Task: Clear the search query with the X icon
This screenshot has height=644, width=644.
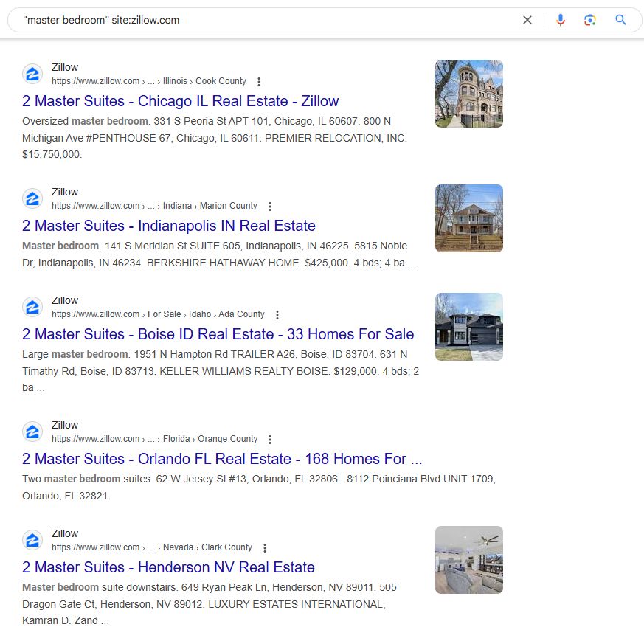Action: 527,20
